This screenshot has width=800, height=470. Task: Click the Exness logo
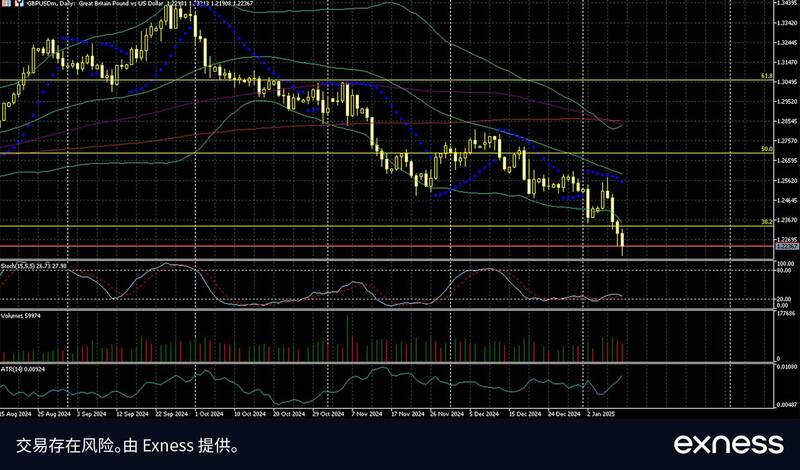pyautogui.click(x=727, y=443)
